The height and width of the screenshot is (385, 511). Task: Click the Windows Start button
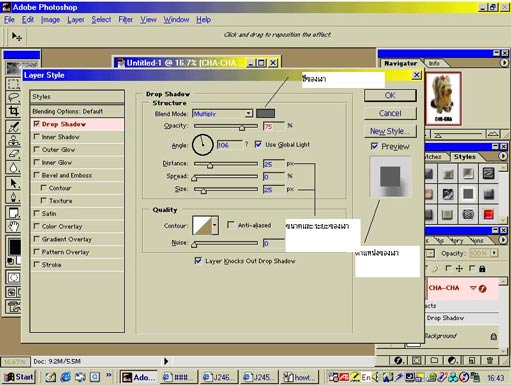19,377
